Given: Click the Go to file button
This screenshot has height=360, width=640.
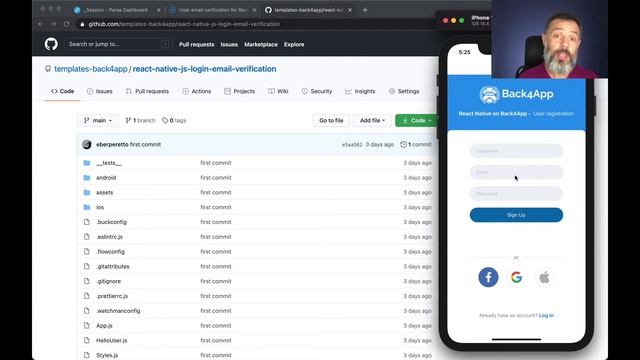Looking at the screenshot, I should click(331, 120).
